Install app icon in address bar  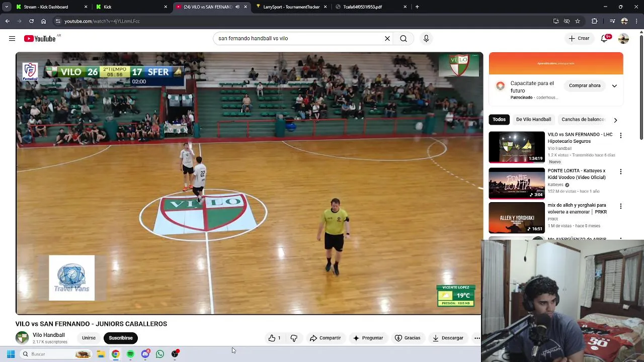point(556,21)
